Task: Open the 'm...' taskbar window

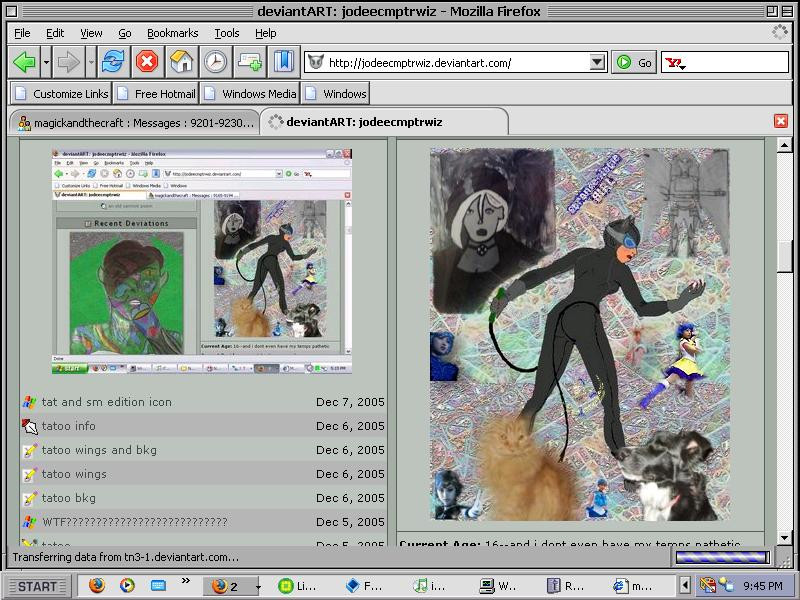Action: pos(633,586)
